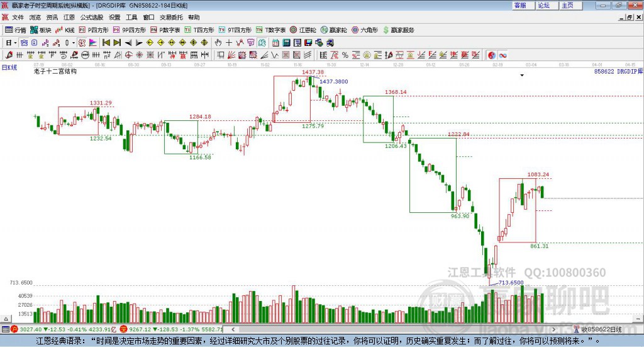Viewport: 644px width, 347px height.
Task: Click the infinity loop icon
Action: coord(502,55)
